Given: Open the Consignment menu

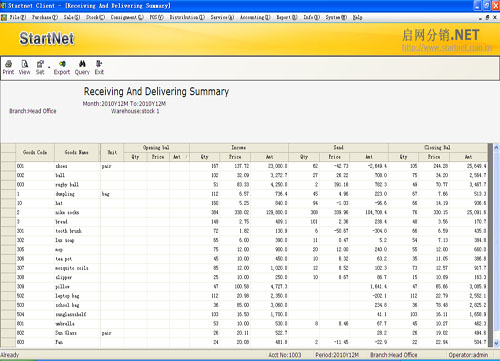Looking at the screenshot, I should pos(127,17).
